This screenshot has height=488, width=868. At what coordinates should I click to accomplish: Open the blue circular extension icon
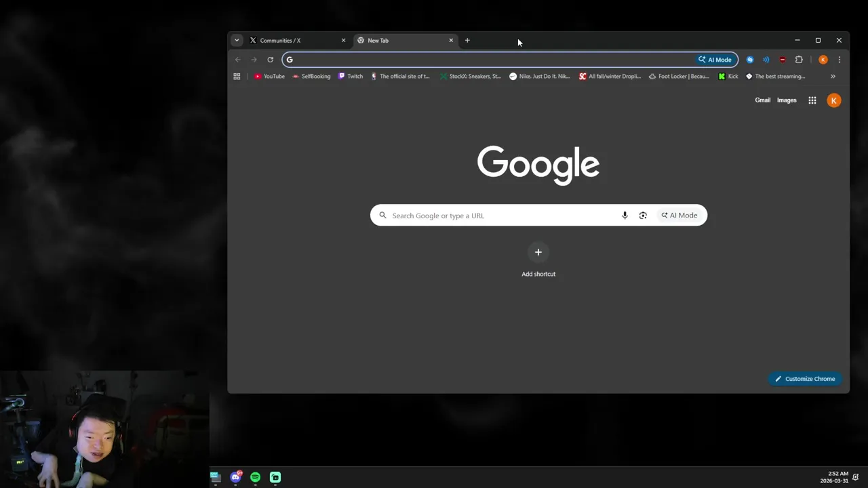[750, 60]
